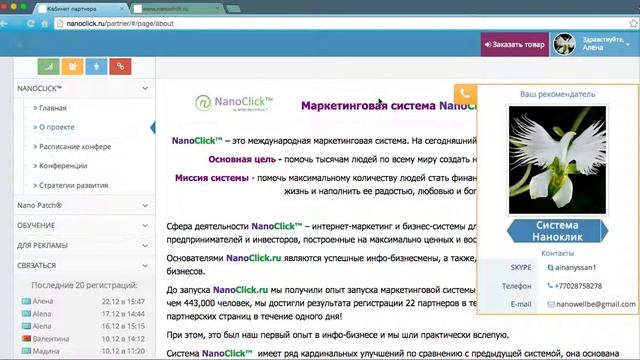Click the new tab button
The width and height of the screenshot is (640, 360).
click(x=233, y=9)
